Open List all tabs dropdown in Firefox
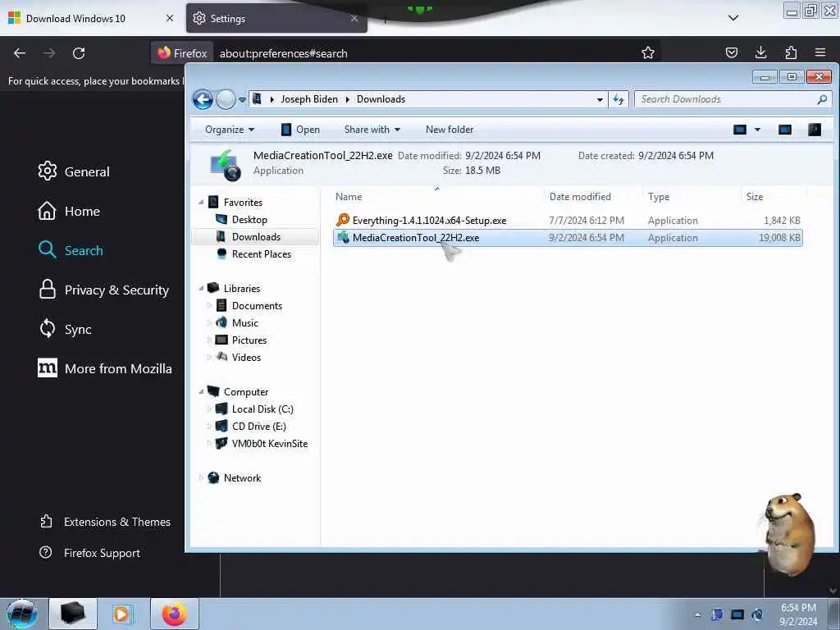This screenshot has width=840, height=630. pos(733,18)
